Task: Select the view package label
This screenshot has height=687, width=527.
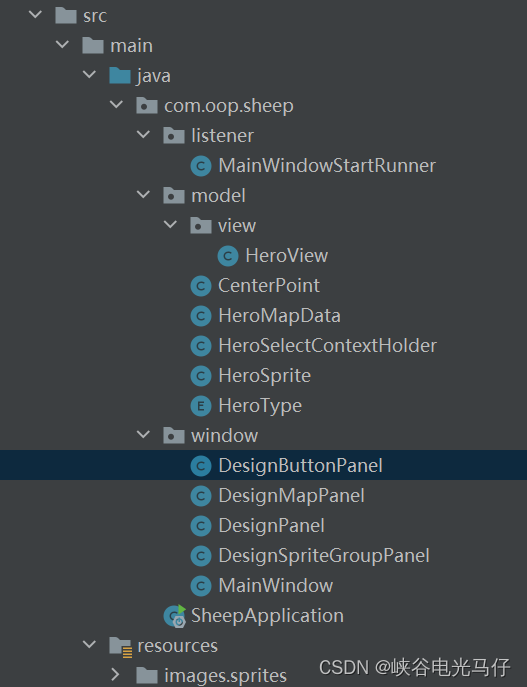Action: pos(237,226)
